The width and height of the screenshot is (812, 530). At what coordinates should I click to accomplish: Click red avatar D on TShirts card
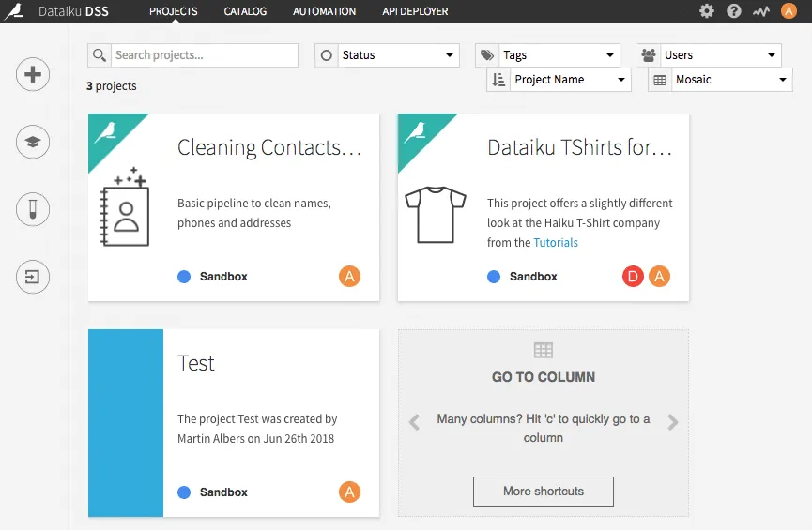click(x=633, y=277)
